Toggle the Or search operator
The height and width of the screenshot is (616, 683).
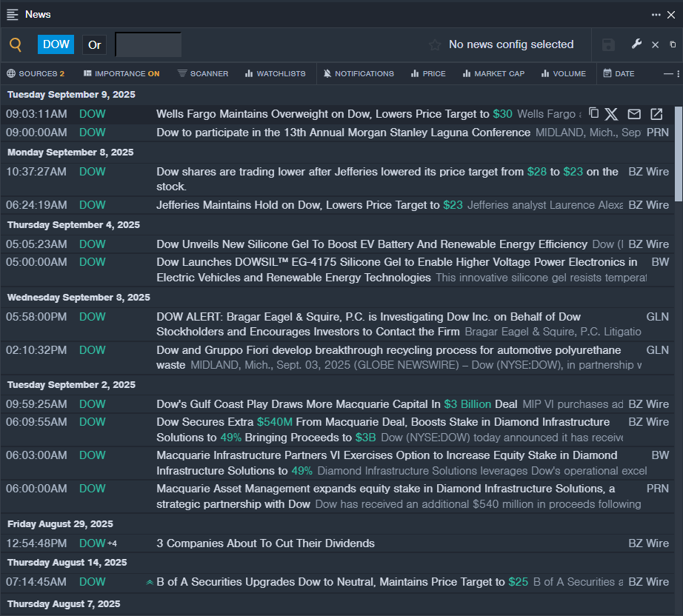coord(95,45)
